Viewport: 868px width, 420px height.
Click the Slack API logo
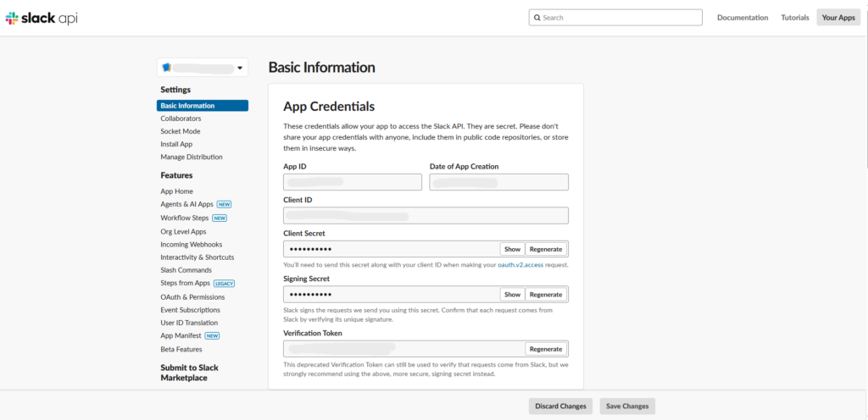[41, 18]
